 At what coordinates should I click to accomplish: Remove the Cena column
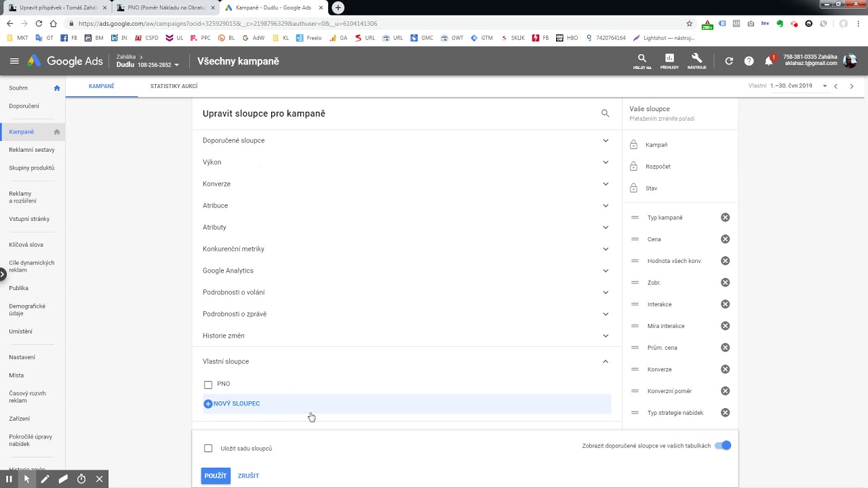pyautogui.click(x=725, y=239)
